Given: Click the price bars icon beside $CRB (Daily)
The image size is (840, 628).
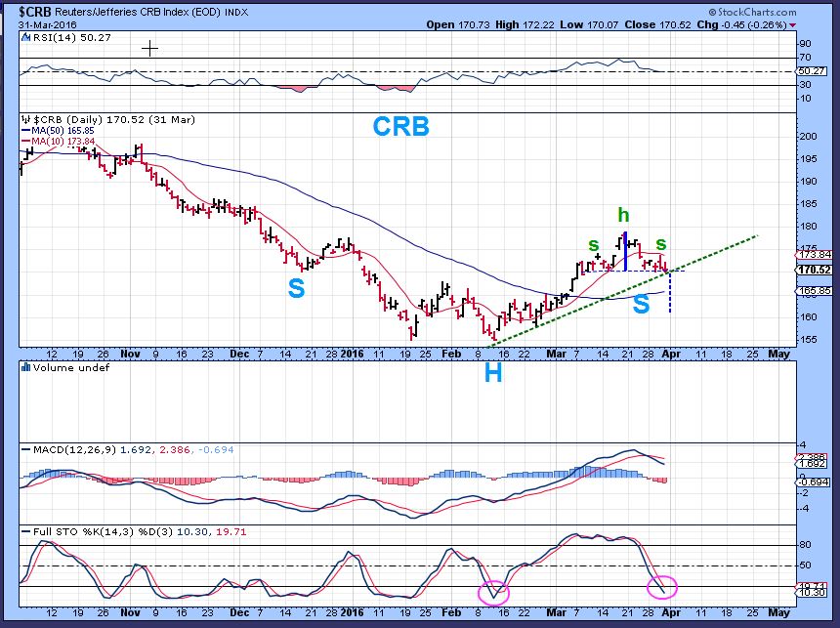Looking at the screenshot, I should [26, 119].
